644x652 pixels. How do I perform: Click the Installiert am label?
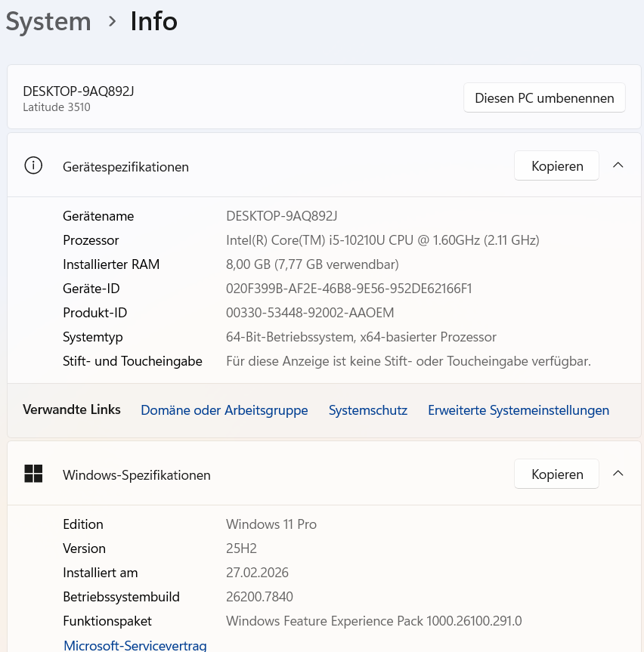[x=101, y=573]
